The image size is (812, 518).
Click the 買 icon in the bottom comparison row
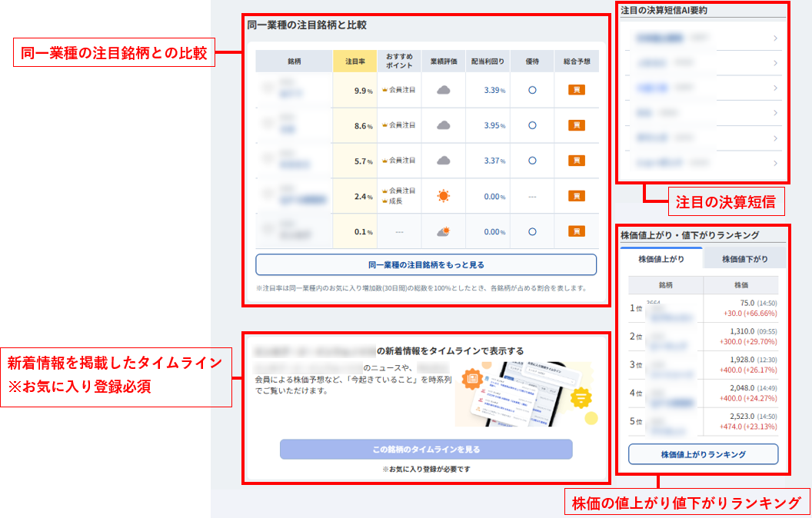click(x=575, y=231)
